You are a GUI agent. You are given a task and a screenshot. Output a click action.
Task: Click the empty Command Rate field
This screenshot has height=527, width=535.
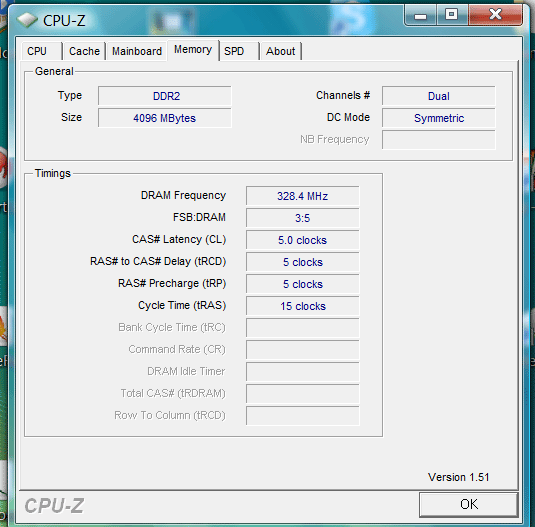(303, 350)
